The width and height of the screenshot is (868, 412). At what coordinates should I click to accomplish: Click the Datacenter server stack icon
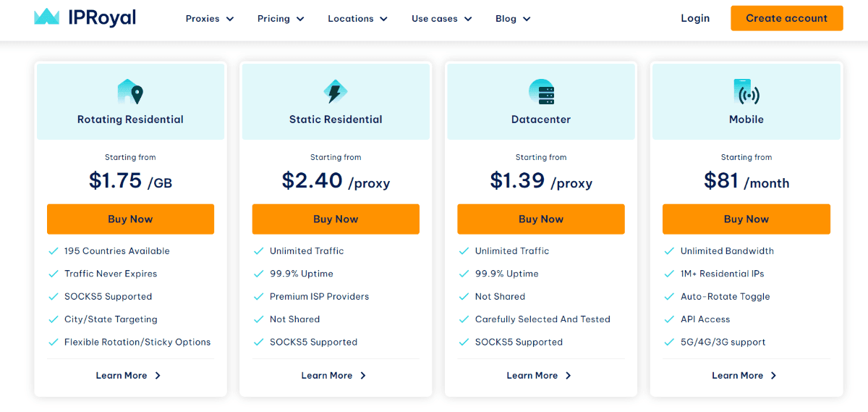click(541, 92)
